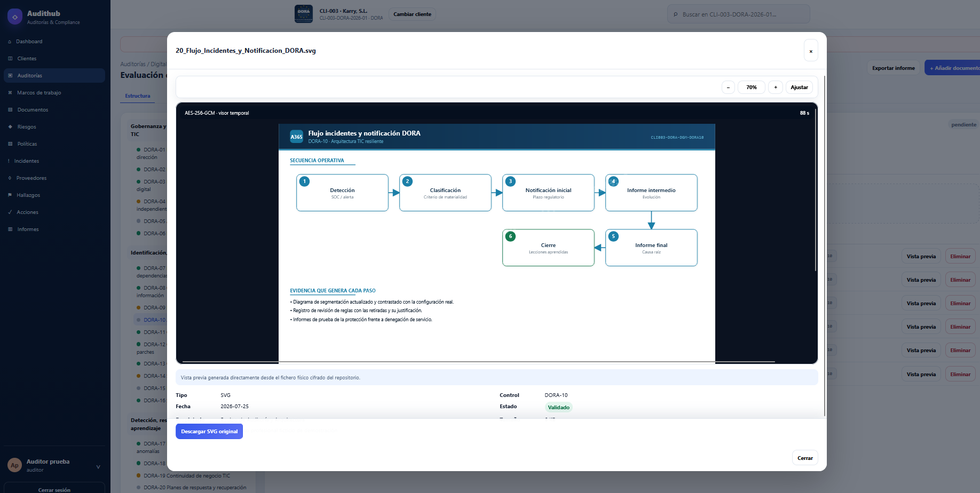Click the 70% zoom level indicator

752,88
